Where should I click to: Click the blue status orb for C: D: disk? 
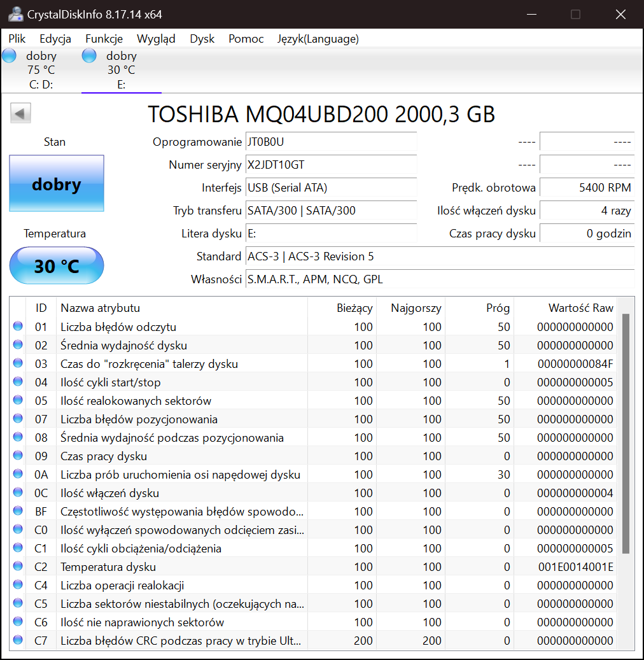pos(10,55)
